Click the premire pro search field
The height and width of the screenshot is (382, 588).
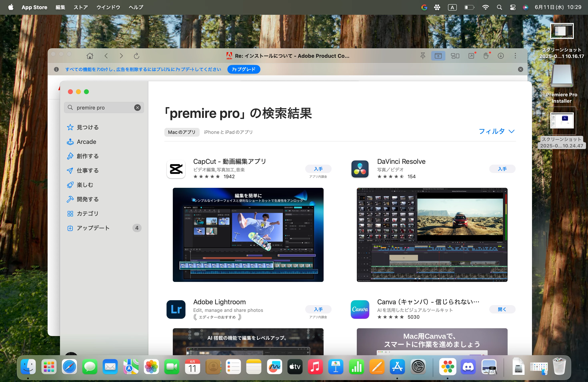(104, 108)
